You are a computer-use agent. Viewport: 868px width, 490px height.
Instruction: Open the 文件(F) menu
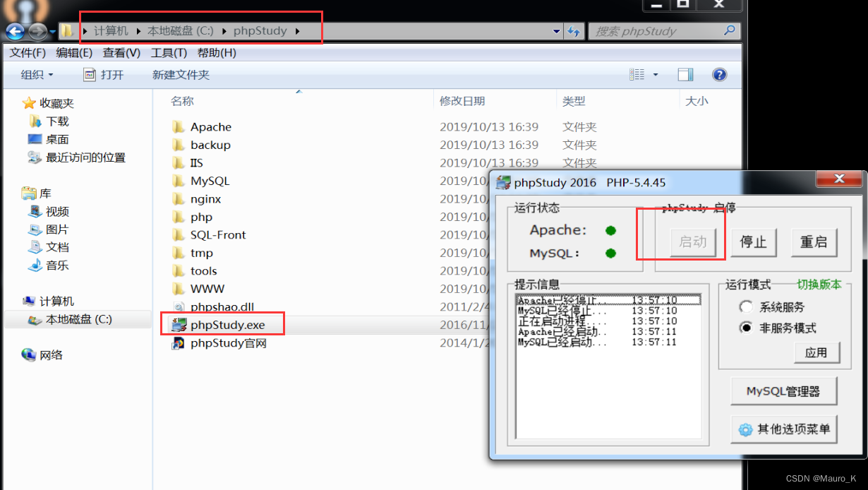[x=28, y=53]
